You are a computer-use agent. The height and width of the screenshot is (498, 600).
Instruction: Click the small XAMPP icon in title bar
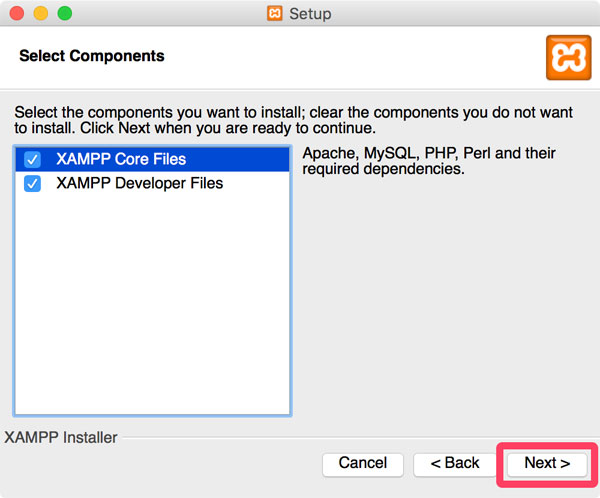point(274,13)
